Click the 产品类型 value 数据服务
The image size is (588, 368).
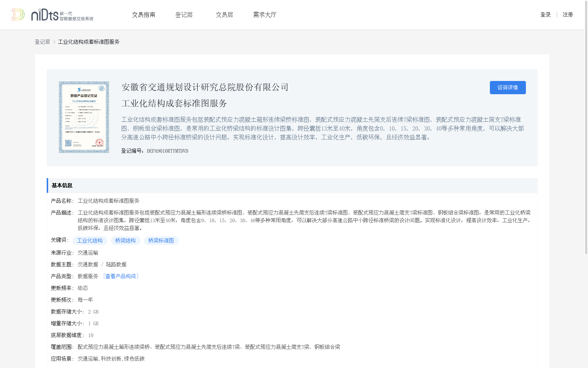[88, 276]
